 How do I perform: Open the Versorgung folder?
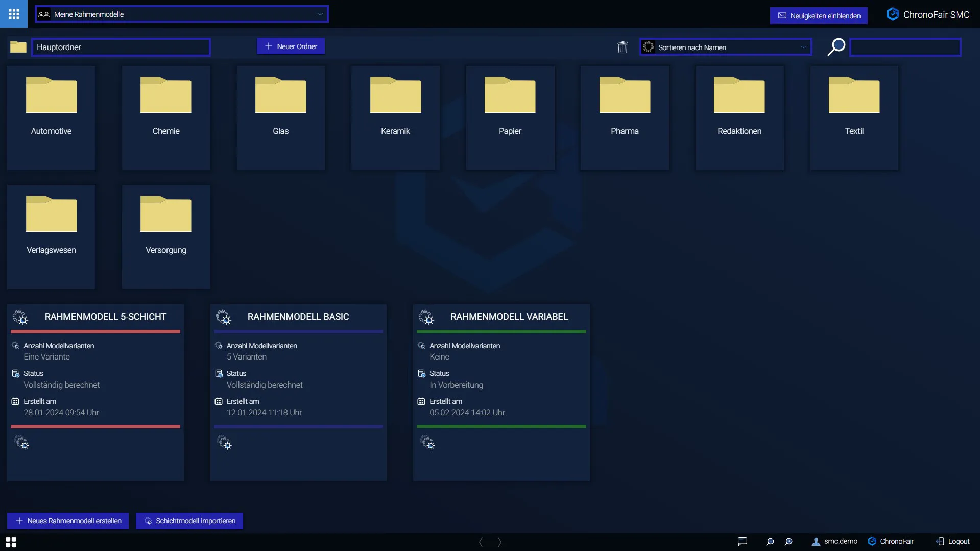click(x=166, y=236)
